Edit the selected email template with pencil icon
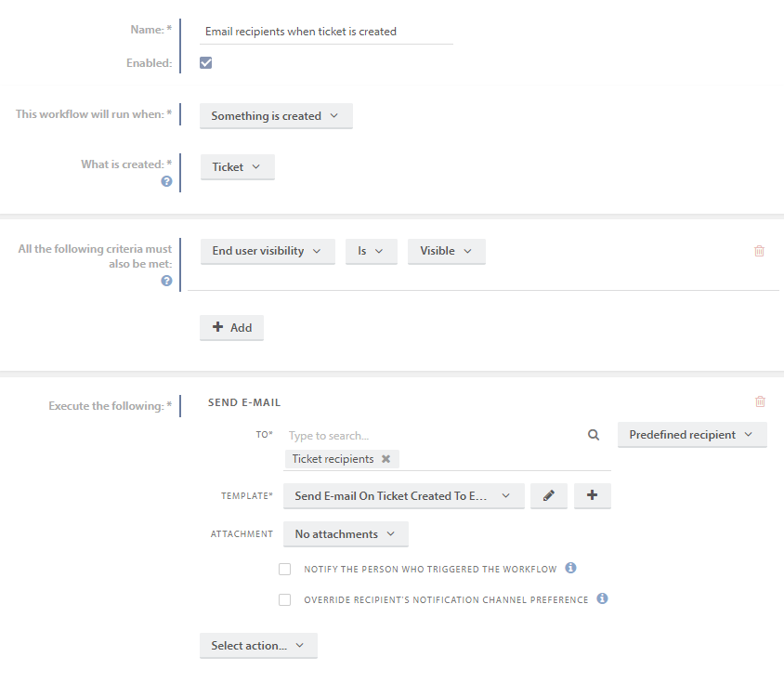784x683 pixels. (548, 495)
